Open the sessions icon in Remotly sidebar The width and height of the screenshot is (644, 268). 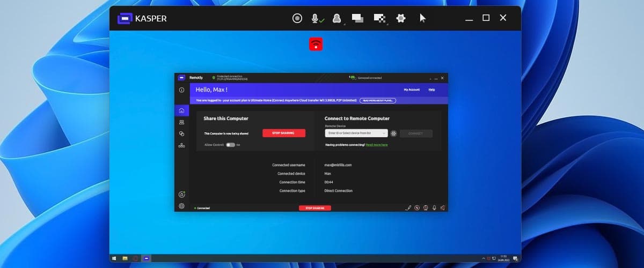click(x=181, y=133)
